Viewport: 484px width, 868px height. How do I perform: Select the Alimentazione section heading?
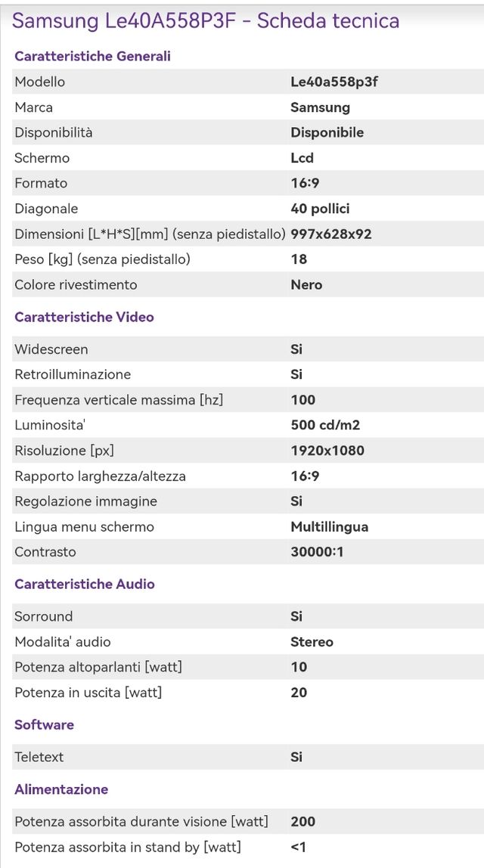coord(61,789)
